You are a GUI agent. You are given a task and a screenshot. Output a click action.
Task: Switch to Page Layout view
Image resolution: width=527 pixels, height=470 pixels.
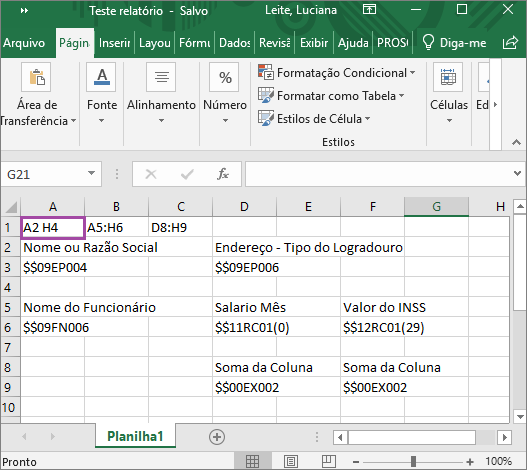pos(291,462)
